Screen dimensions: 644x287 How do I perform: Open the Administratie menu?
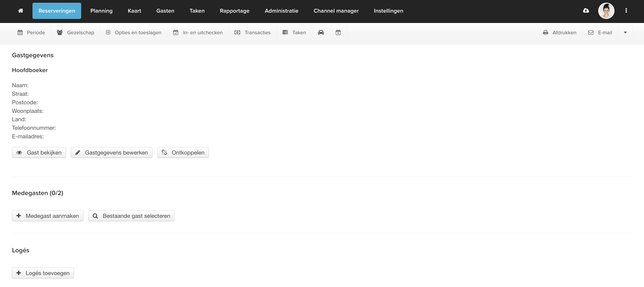click(x=281, y=11)
